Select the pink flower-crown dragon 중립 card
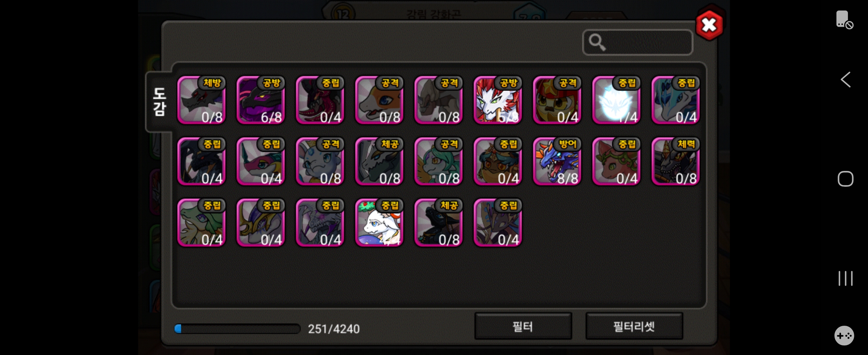Screen dimensions: 868x355 click(616, 161)
